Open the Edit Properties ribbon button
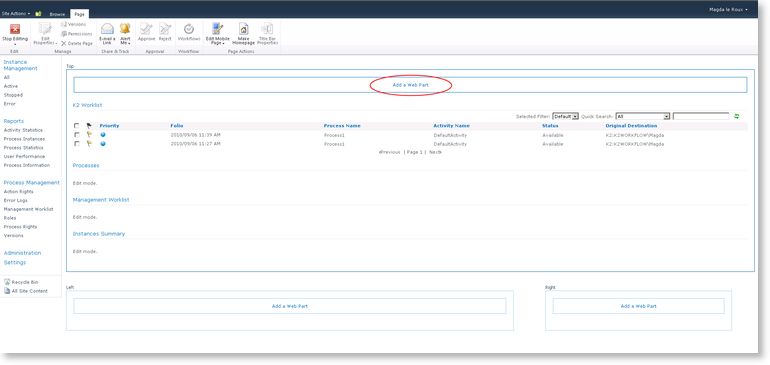The image size is (770, 365). pyautogui.click(x=45, y=34)
